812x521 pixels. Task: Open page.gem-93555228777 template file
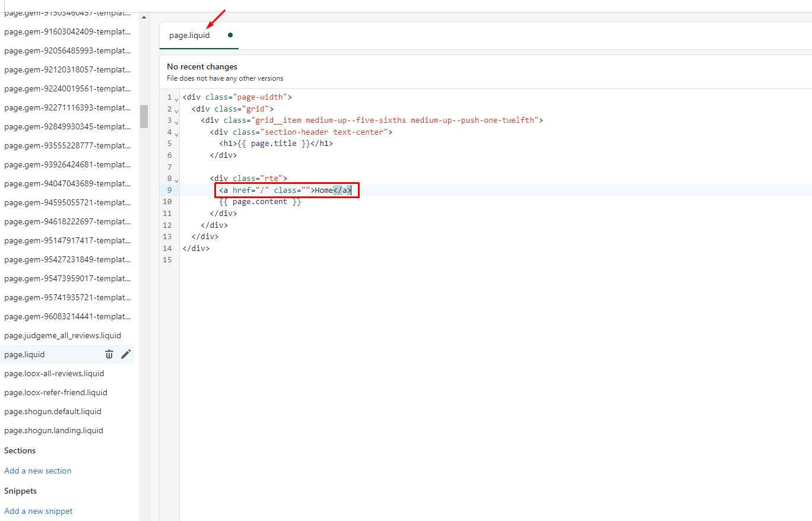point(68,145)
